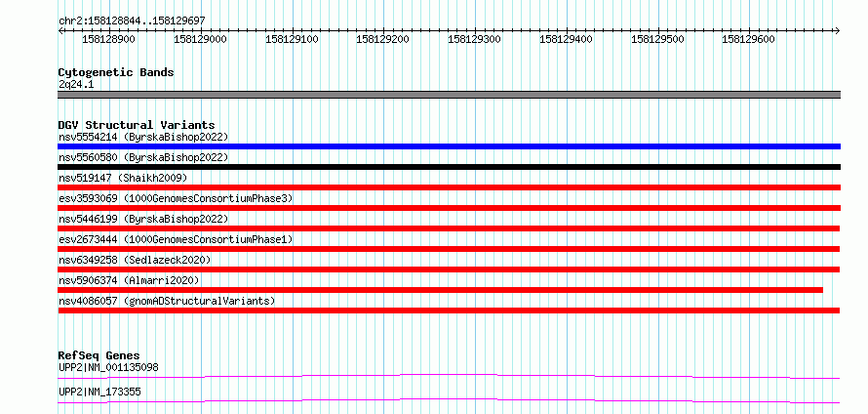The height and width of the screenshot is (414, 868).
Task: Click the blue nsv5554214 variant bar
Action: [x=449, y=146]
